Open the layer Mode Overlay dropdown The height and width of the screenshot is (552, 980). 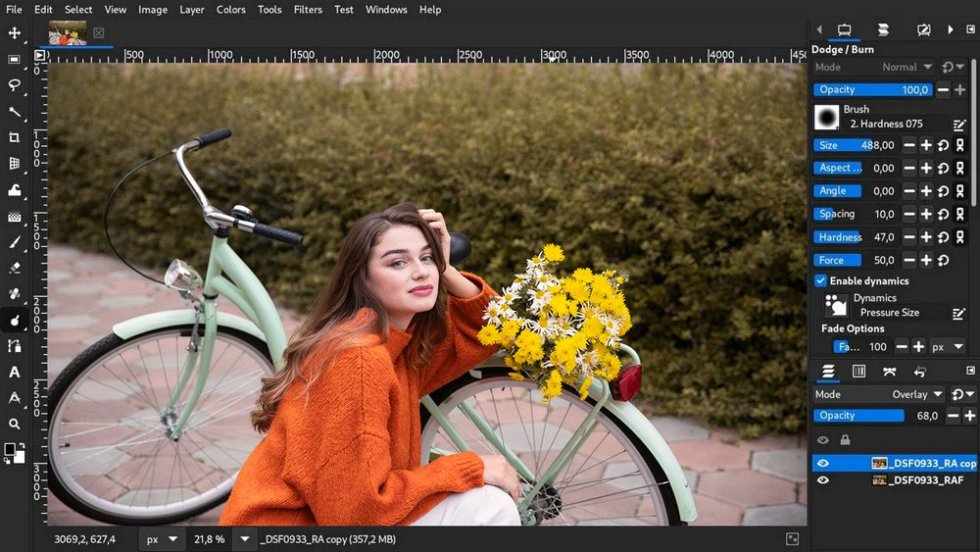pyautogui.click(x=915, y=394)
